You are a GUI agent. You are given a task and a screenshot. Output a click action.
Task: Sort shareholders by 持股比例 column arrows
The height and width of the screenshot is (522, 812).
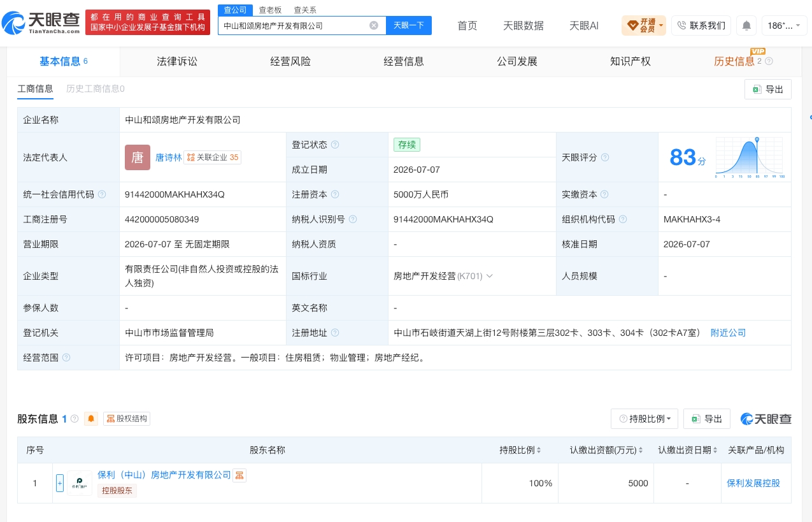[x=539, y=451]
